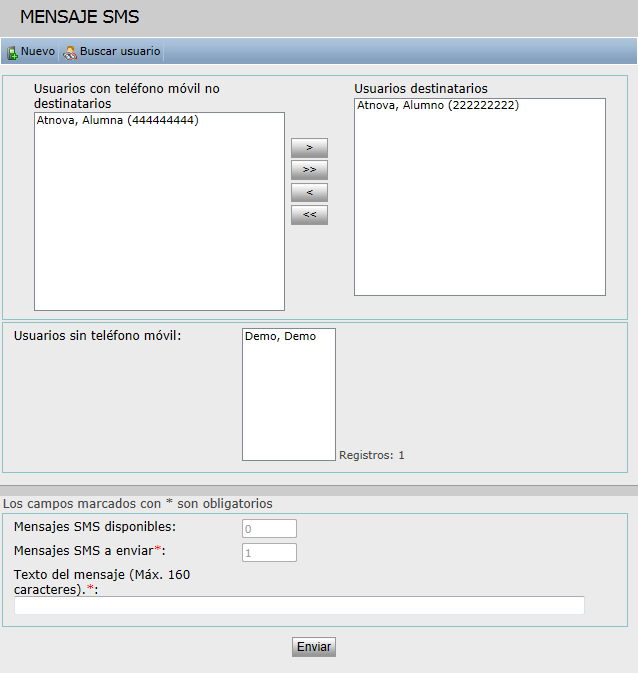Screen dimensions: 638x673
Task: Select Demo, Demo in no-phone list
Action: pos(280,336)
